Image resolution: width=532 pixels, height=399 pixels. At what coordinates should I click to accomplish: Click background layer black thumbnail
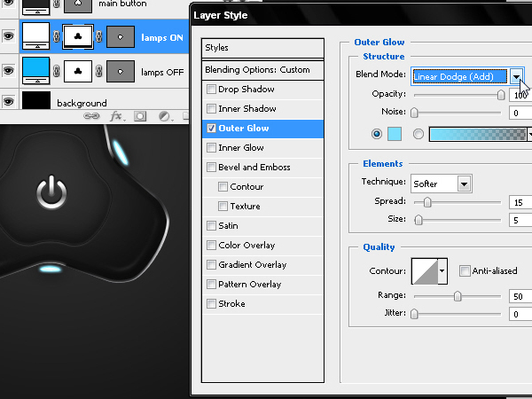(36, 100)
